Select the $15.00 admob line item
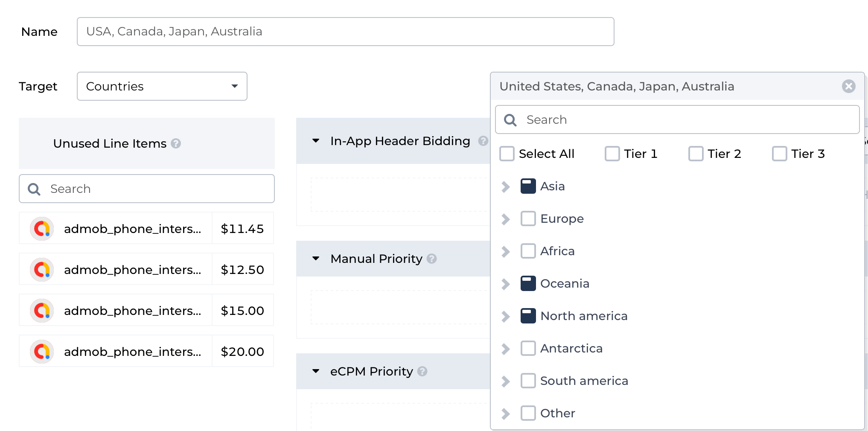This screenshot has width=868, height=431. (132, 311)
